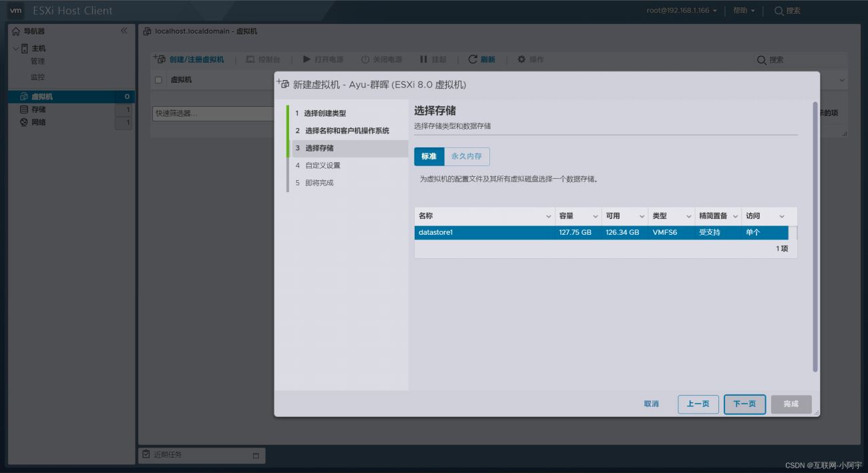Switch to the Standard storage tab
Screen dimensions: 868x473
tap(429, 157)
